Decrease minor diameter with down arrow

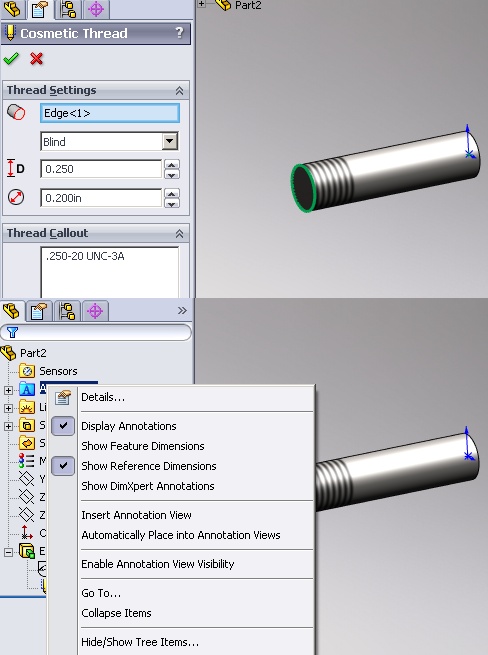(172, 203)
